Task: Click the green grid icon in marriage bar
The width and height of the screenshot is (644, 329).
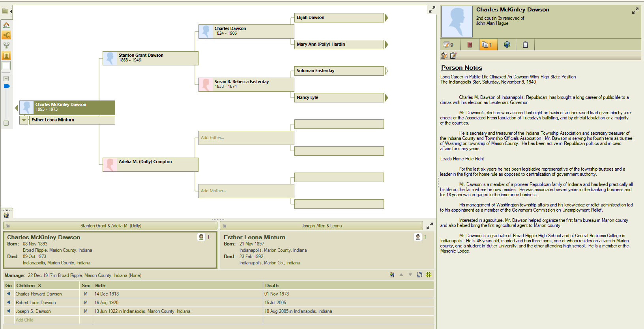Action: [x=429, y=275]
